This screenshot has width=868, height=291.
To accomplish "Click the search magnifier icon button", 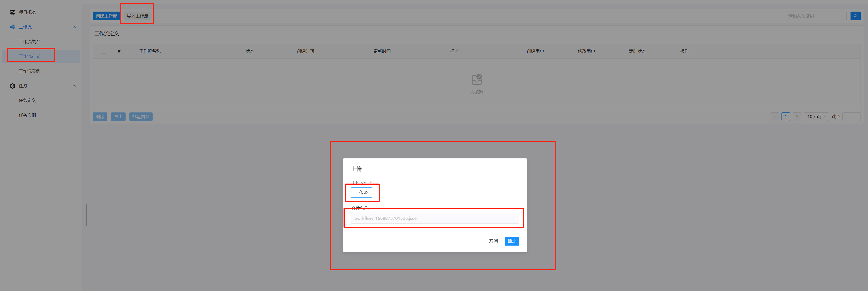I will 855,16.
